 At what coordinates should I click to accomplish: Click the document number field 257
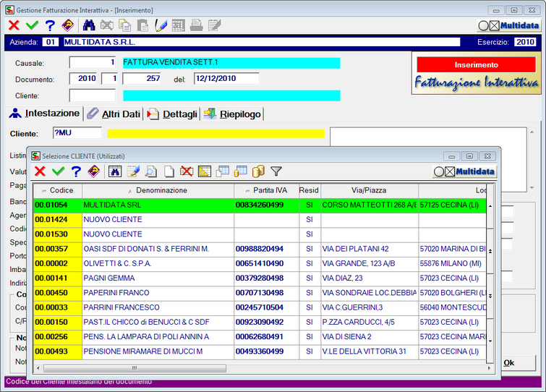(142, 79)
